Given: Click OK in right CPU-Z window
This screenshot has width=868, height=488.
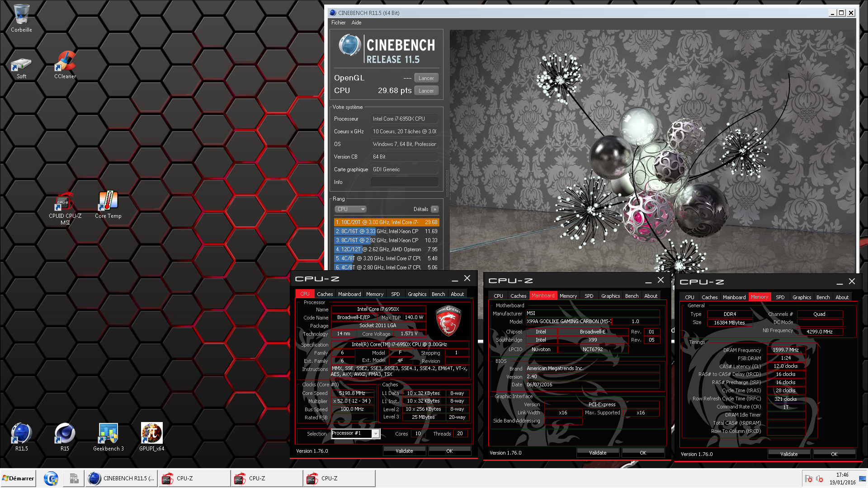Looking at the screenshot, I should pyautogui.click(x=834, y=454).
